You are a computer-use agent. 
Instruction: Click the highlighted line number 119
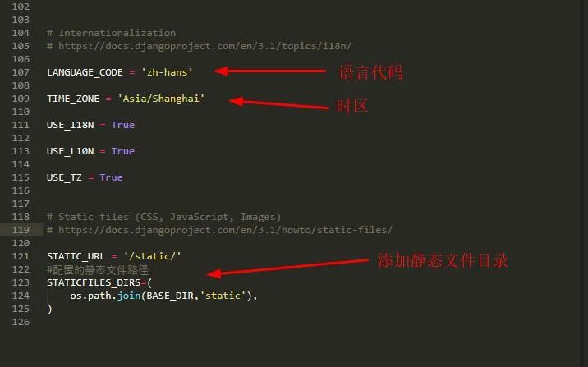pyautogui.click(x=21, y=230)
